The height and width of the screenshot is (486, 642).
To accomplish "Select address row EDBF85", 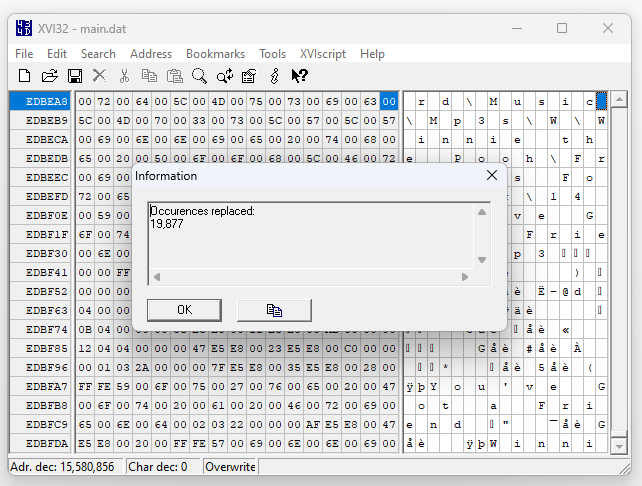I will pyautogui.click(x=40, y=348).
